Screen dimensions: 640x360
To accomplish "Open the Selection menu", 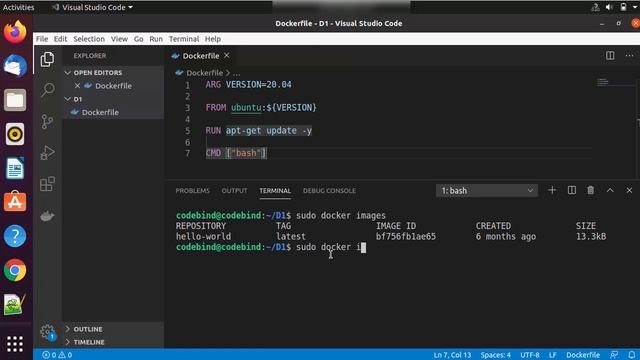I will [x=89, y=39].
